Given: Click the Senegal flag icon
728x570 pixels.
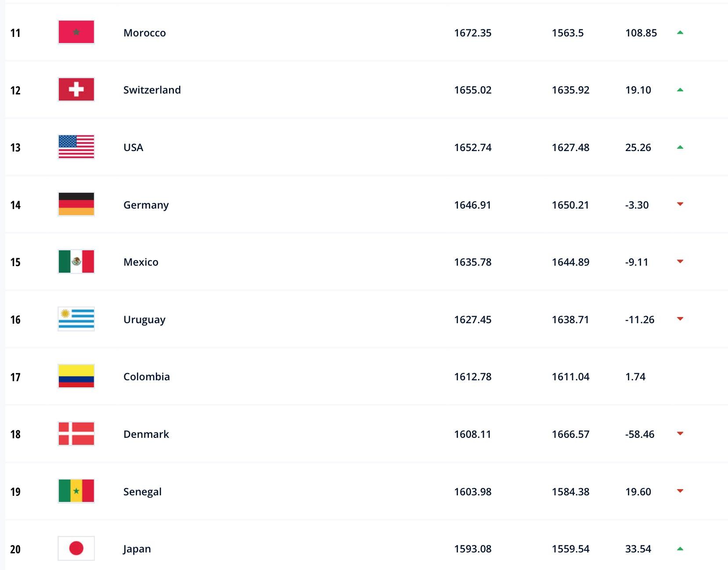Looking at the screenshot, I should 76,491.
